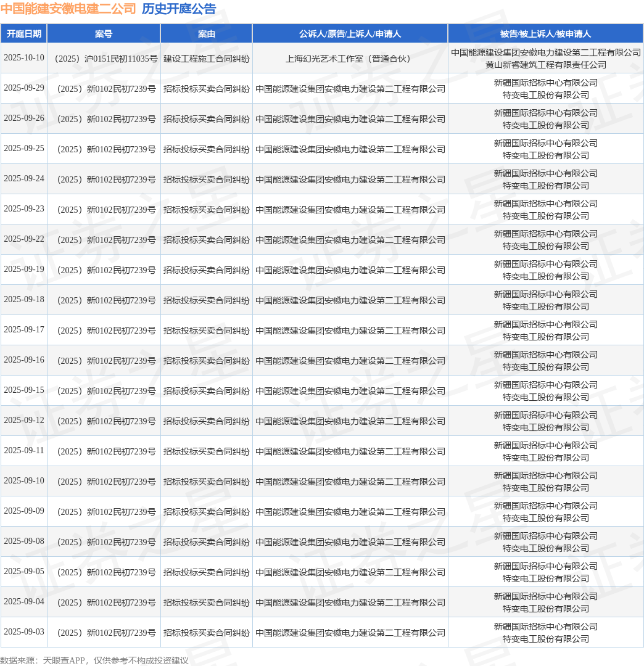The image size is (644, 666).
Task: Click 特变电工股份有限公司 in the 2025-09-09 row
Action: click(545, 517)
